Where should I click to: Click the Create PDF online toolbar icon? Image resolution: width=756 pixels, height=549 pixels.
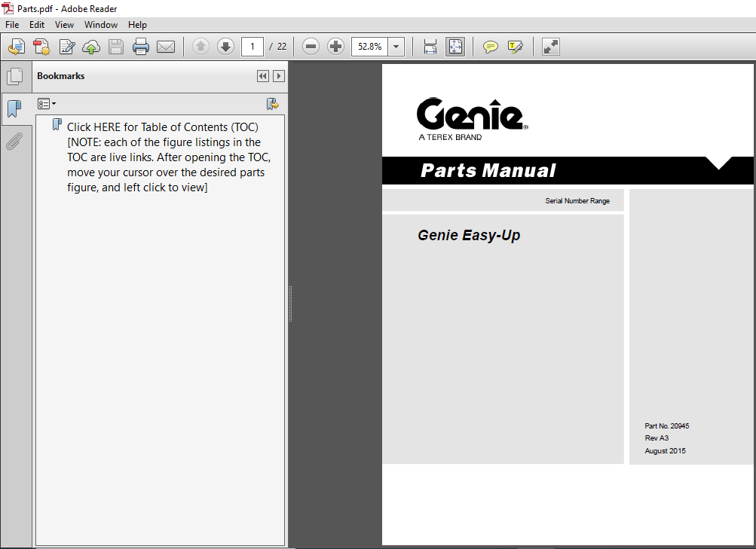click(17, 47)
